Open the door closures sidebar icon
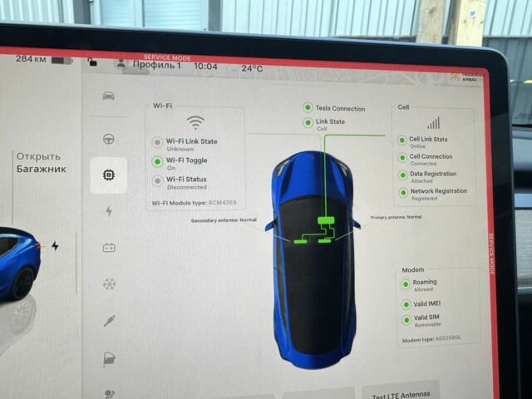This screenshot has width=532, height=399. pyautogui.click(x=109, y=360)
